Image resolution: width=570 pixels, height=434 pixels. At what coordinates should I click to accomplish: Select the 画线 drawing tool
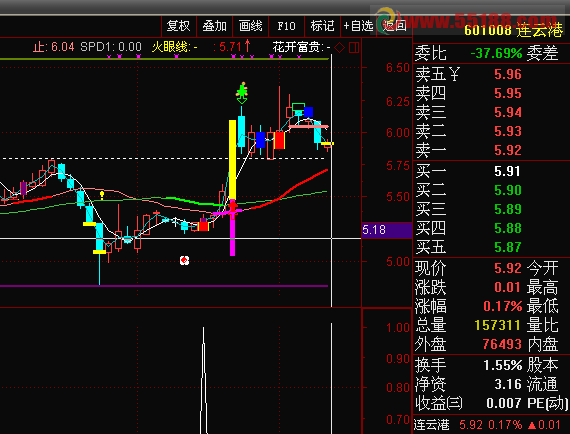(250, 26)
